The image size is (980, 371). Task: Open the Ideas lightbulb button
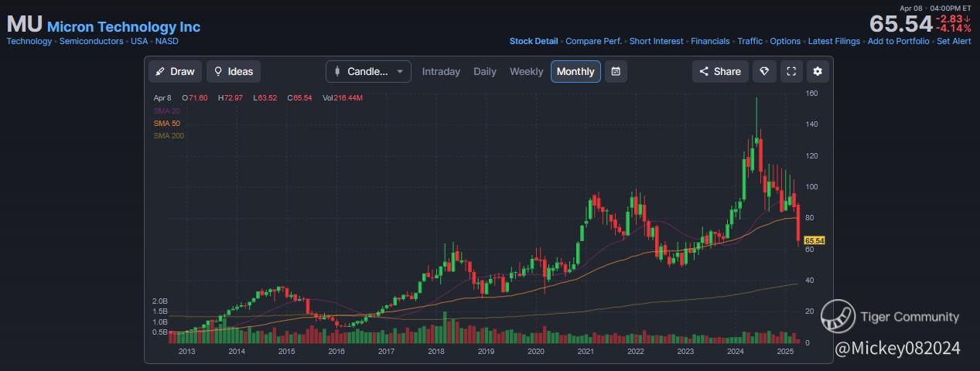(234, 71)
